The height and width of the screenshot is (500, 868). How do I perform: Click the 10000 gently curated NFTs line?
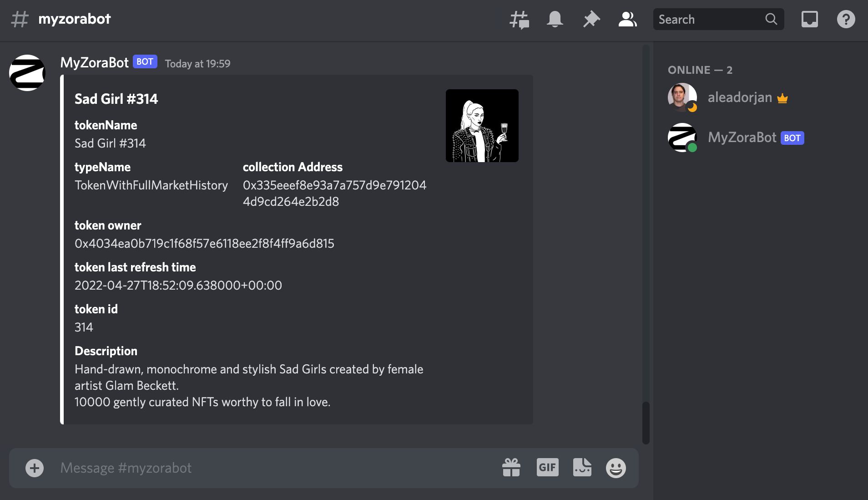[202, 402]
